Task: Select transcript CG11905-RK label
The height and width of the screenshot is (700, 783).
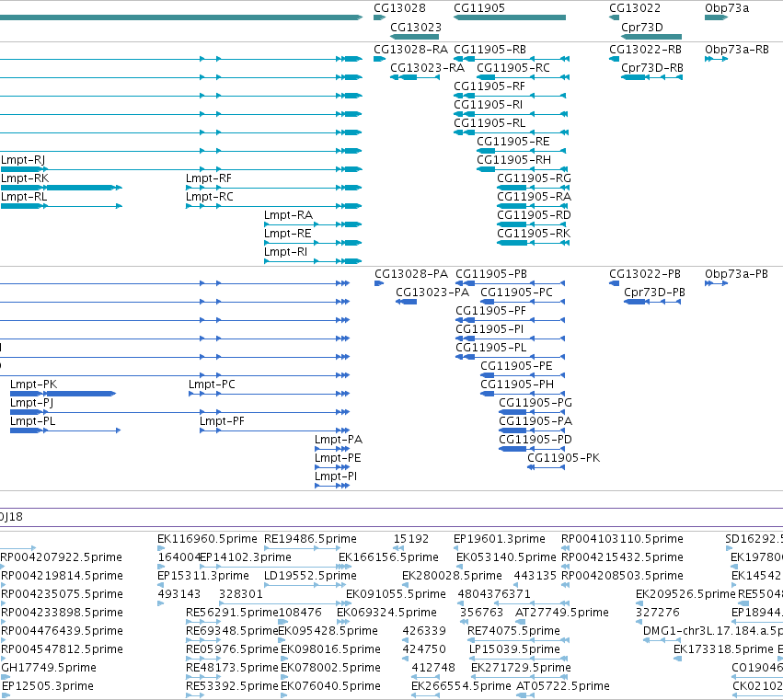Action: click(x=534, y=234)
